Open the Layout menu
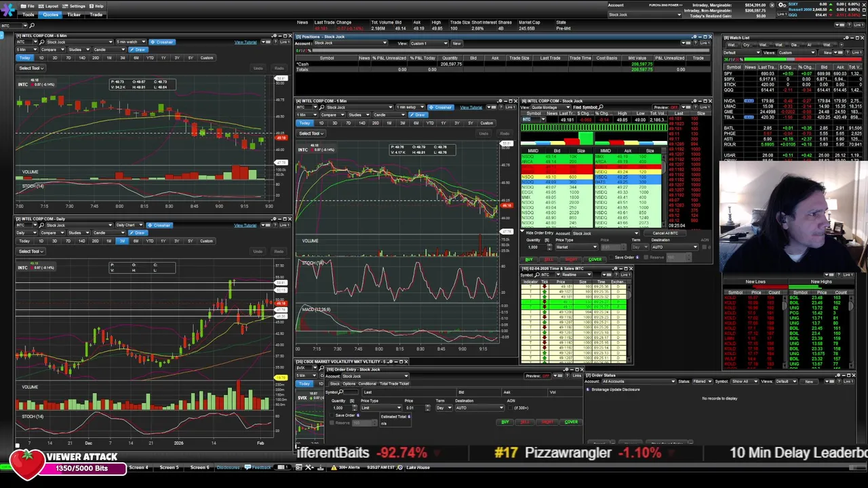The width and height of the screenshot is (868, 488). tap(50, 6)
